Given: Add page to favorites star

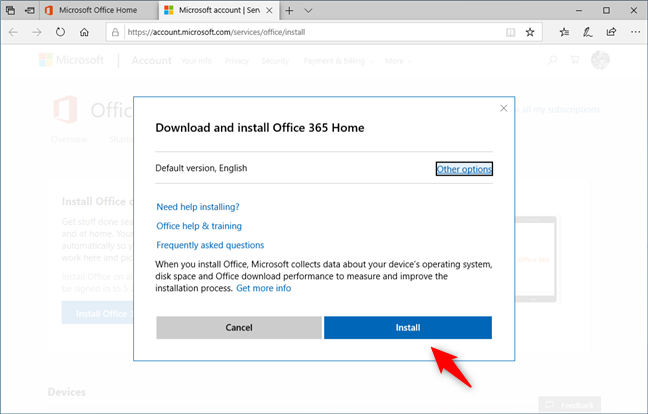Looking at the screenshot, I should [x=530, y=32].
